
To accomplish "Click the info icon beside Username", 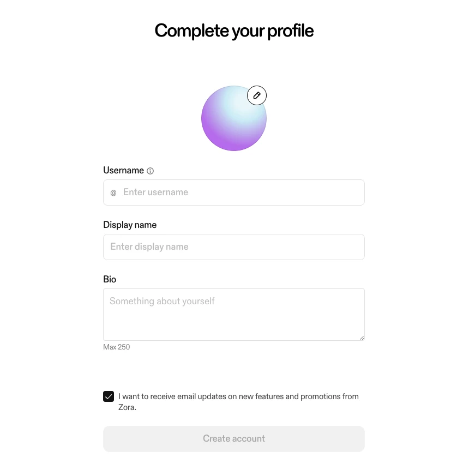I will click(151, 171).
